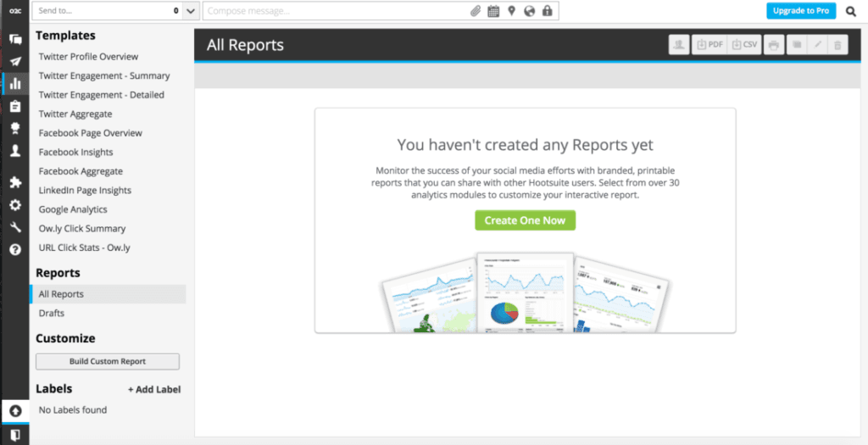Open Streams speech bubbles icon in sidebar
868x445 pixels.
coord(15,39)
